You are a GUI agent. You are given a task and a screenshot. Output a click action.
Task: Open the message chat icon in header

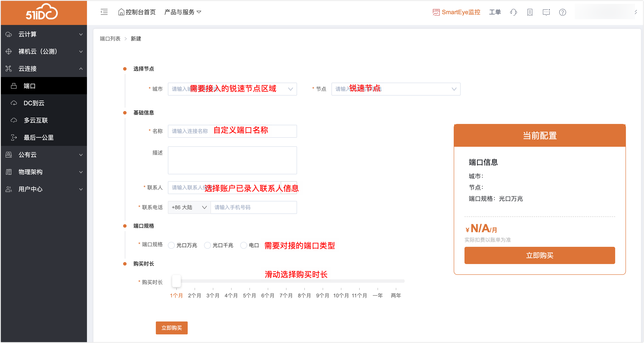pyautogui.click(x=546, y=12)
